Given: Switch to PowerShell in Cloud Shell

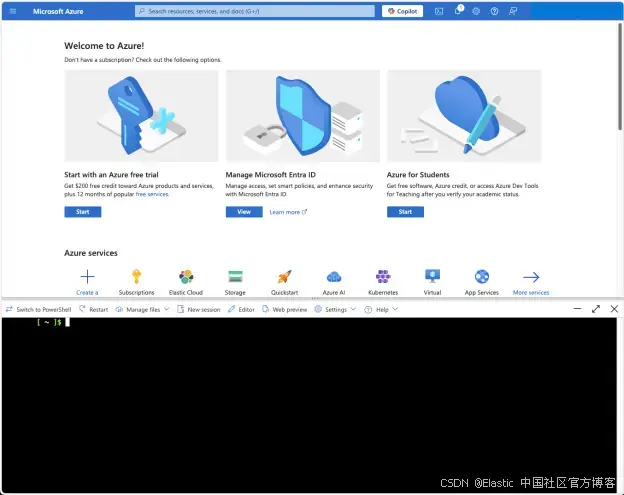Looking at the screenshot, I should tap(38, 310).
